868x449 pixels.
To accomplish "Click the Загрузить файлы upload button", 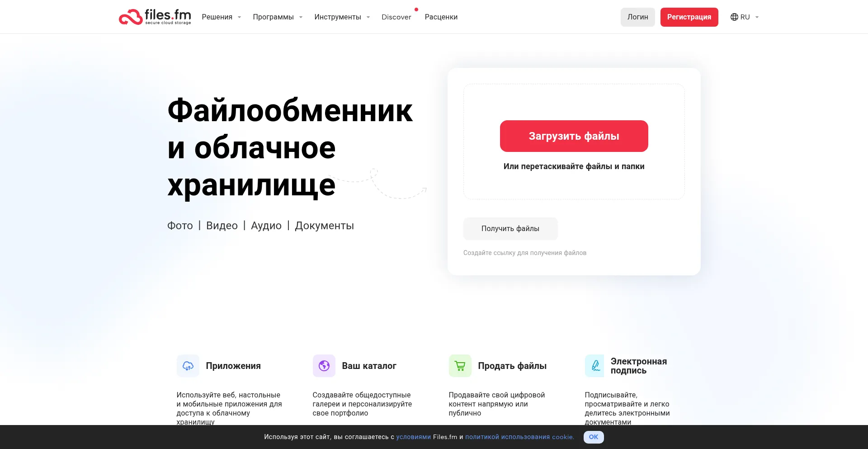I will 574,136.
